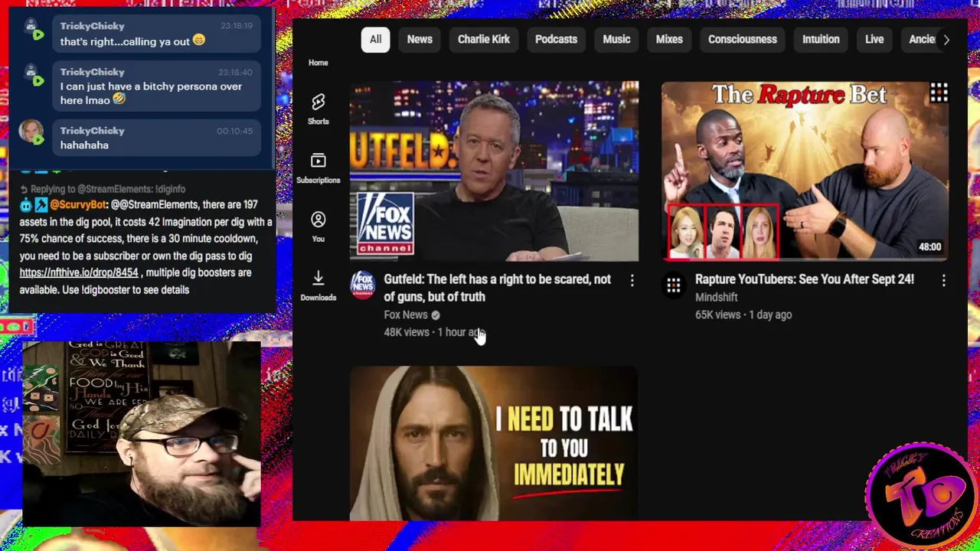Click the TC Creations logo badge
The height and width of the screenshot is (551, 980).
point(921,494)
